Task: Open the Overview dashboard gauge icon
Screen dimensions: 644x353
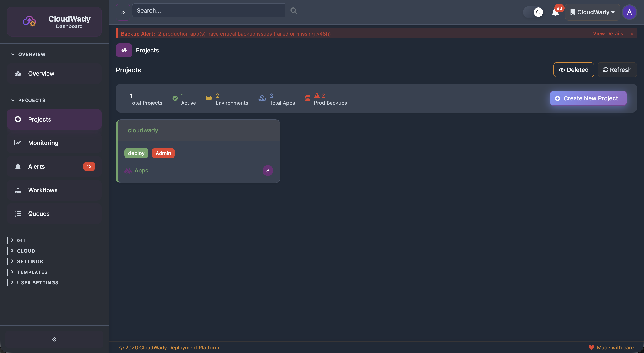Action: click(18, 73)
